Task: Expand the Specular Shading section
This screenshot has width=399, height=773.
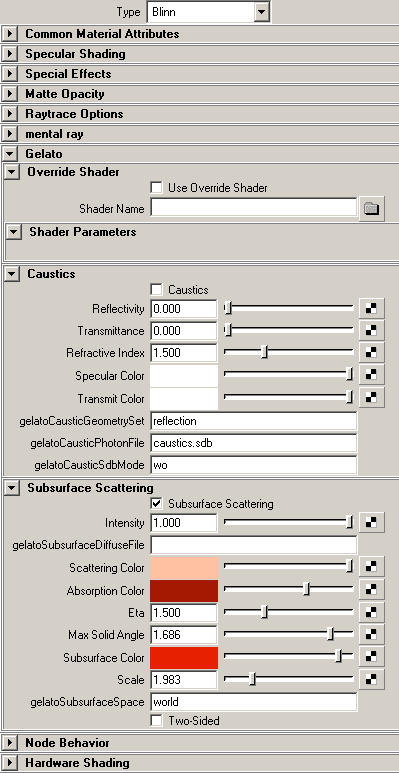Action: click(x=9, y=54)
